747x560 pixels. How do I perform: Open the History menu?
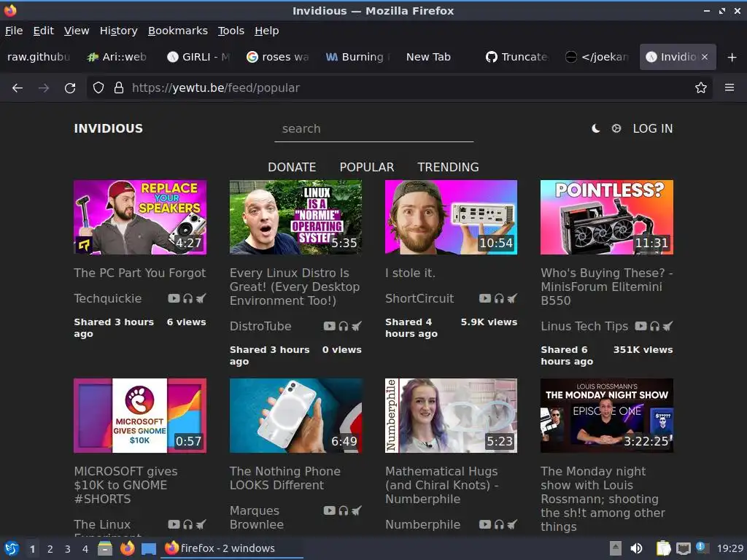click(119, 31)
